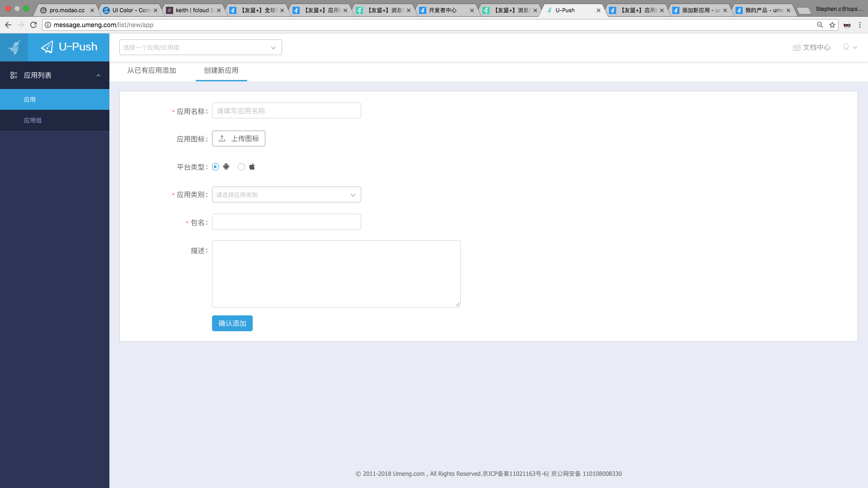Click the browser reload icon
868x488 pixels.
(x=33, y=25)
